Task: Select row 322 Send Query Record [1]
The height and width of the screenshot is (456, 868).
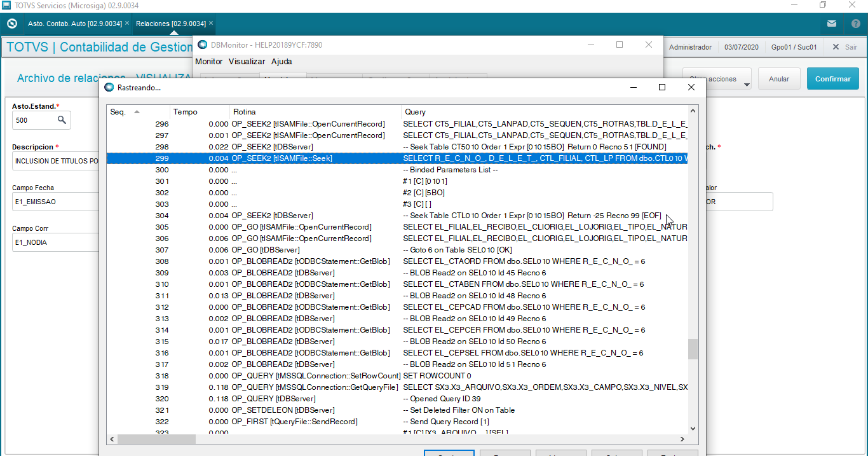Action: pyautogui.click(x=397, y=422)
